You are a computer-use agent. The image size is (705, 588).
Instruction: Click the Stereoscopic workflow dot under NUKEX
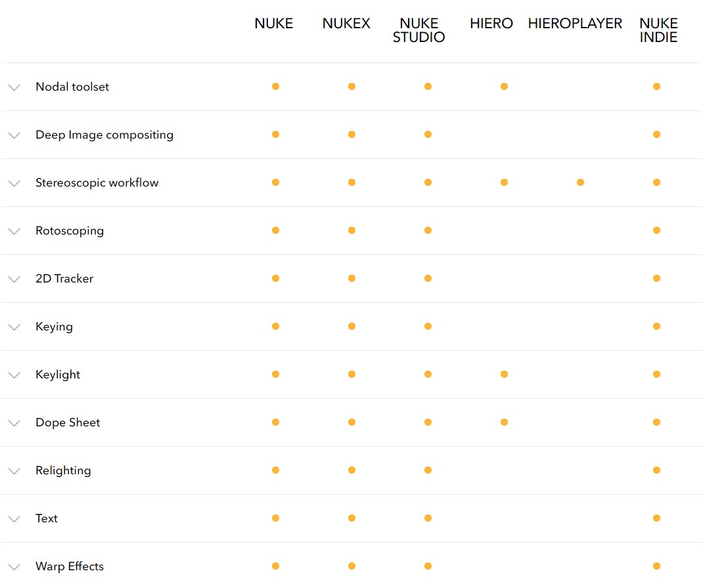(352, 182)
